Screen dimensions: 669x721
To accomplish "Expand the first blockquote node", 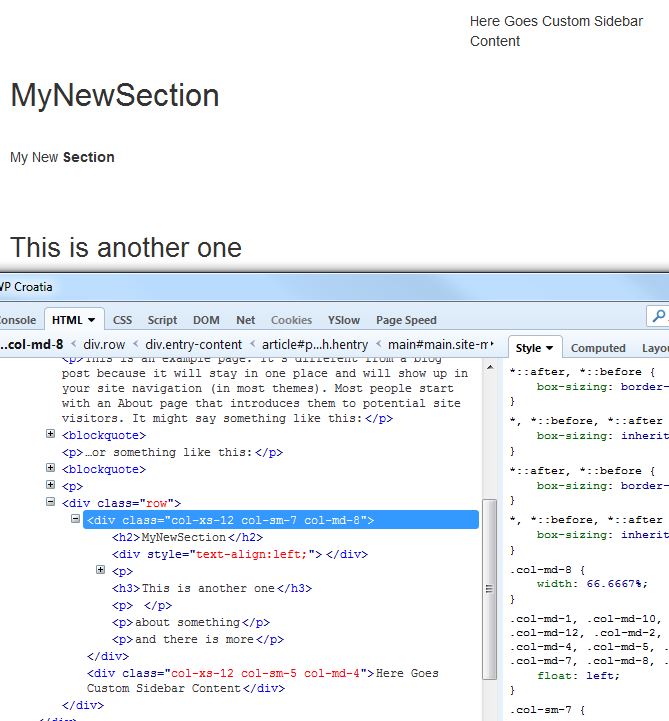I will tap(51, 434).
